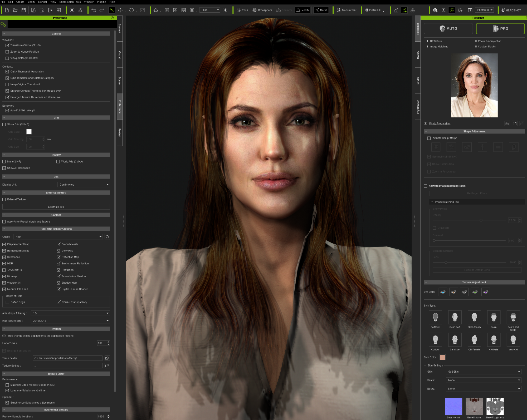Refresh real-time render quality settings
The width and height of the screenshot is (527, 420).
coord(107,237)
